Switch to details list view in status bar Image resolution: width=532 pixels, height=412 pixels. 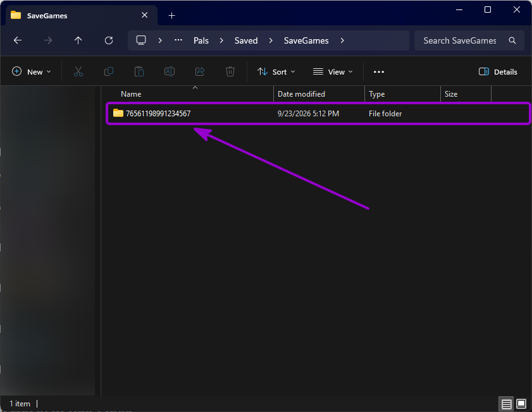coord(506,404)
